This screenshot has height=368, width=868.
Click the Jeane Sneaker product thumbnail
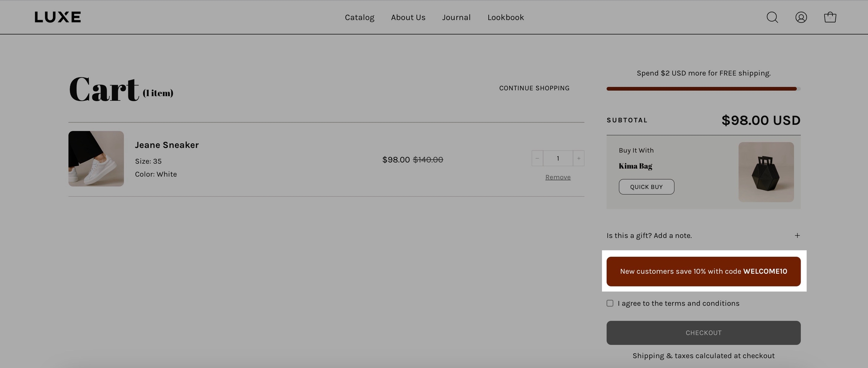pyautogui.click(x=96, y=159)
